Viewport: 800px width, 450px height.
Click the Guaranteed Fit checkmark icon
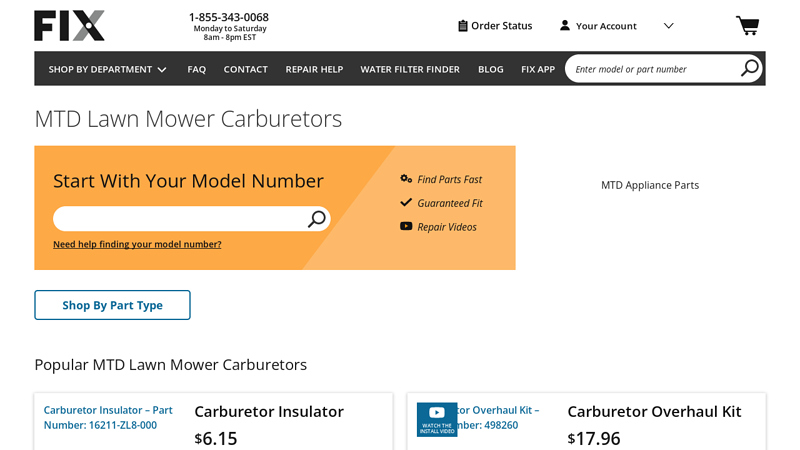pos(406,203)
